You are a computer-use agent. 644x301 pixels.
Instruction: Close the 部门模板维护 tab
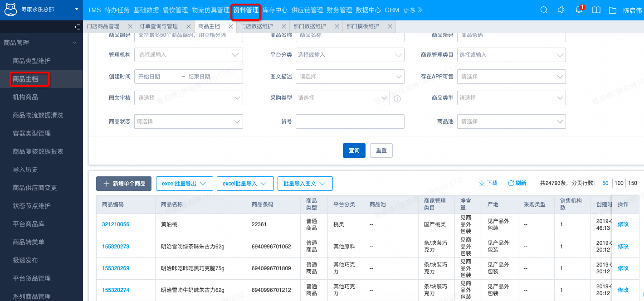(390, 26)
